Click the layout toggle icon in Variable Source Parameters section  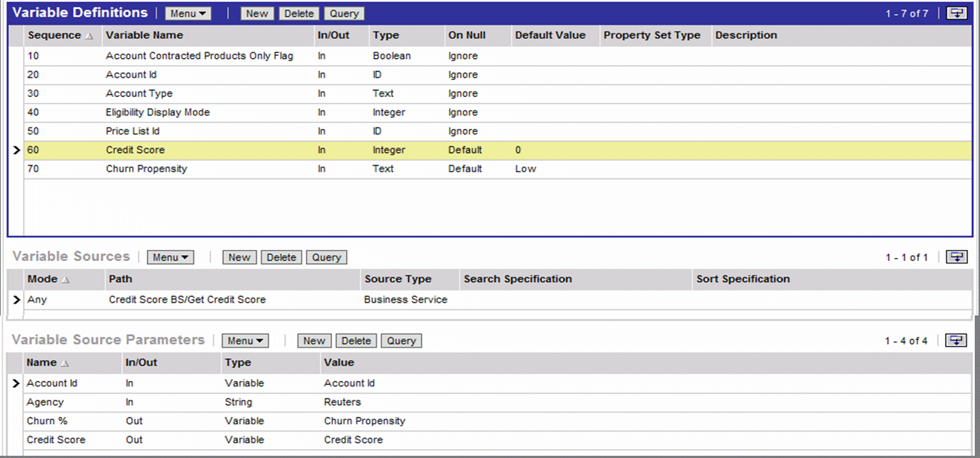(956, 340)
